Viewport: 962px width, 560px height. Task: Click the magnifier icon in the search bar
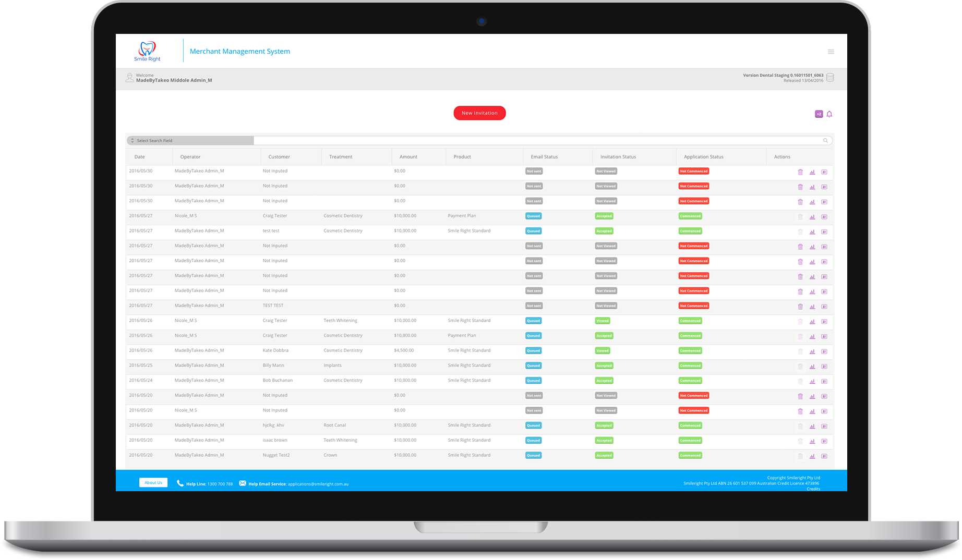[825, 141]
